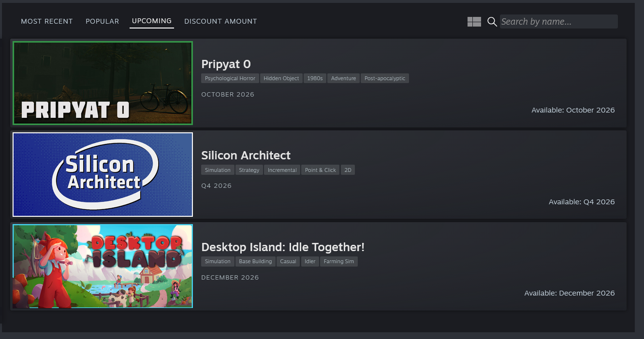Open Desktop Island: Idle Together! title
Image resolution: width=644 pixels, height=339 pixels.
pyautogui.click(x=283, y=247)
